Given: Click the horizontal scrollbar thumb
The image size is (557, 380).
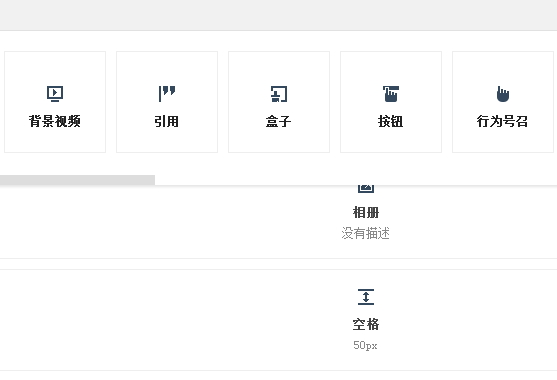Looking at the screenshot, I should pyautogui.click(x=77, y=180).
